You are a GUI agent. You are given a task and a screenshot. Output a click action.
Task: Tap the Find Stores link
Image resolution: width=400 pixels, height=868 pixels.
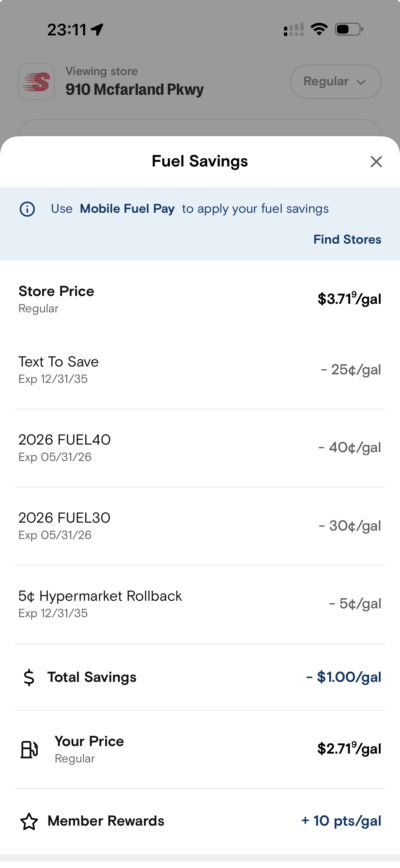point(347,240)
